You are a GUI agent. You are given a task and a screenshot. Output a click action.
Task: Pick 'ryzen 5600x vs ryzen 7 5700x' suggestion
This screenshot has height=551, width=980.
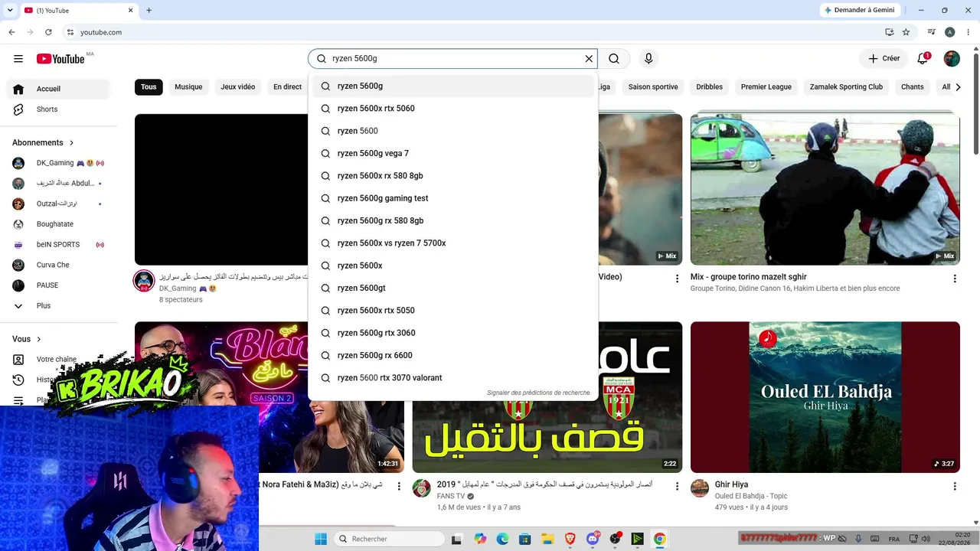click(452, 243)
